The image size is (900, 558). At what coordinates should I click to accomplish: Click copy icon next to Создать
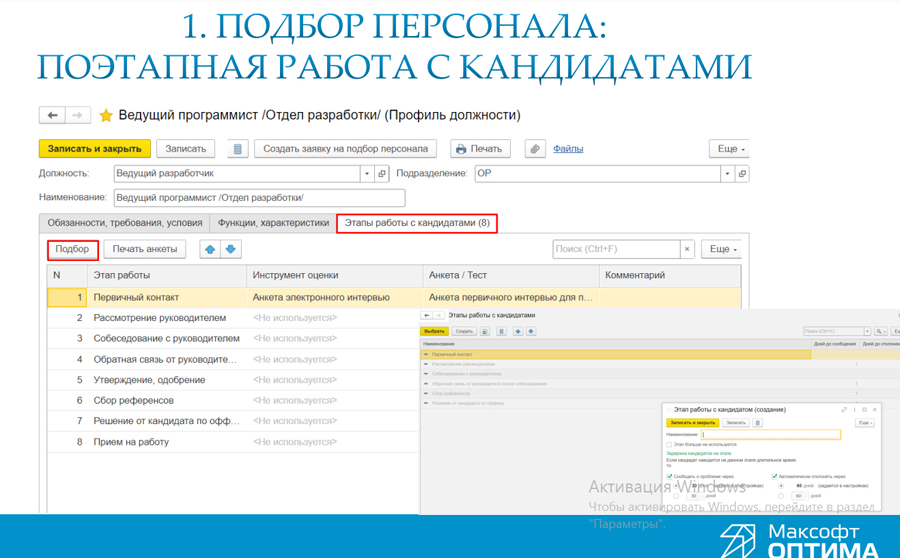[x=485, y=331]
